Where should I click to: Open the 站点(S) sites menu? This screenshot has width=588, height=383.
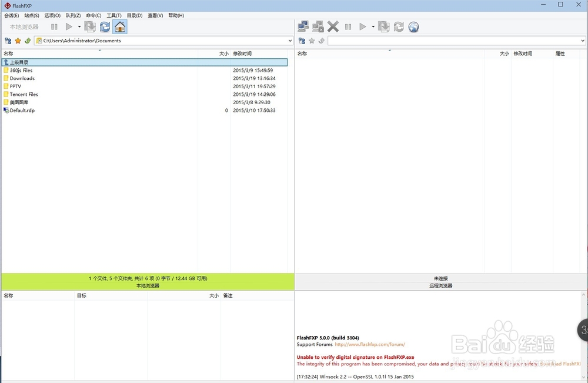point(32,15)
